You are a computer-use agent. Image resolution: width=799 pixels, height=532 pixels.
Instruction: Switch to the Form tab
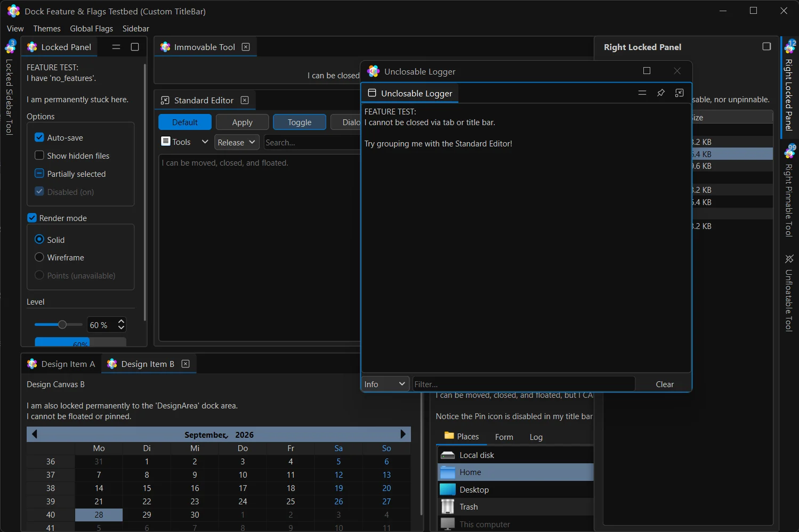pos(504,437)
